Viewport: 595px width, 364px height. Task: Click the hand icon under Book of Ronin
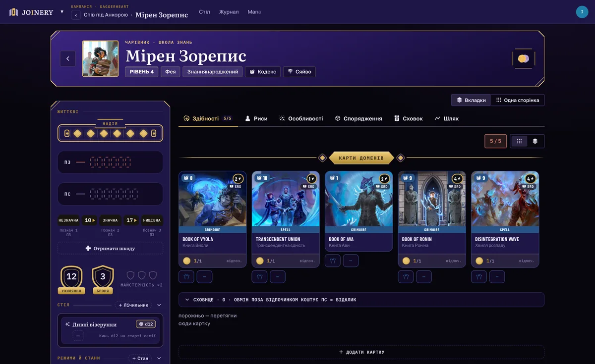coord(406,277)
